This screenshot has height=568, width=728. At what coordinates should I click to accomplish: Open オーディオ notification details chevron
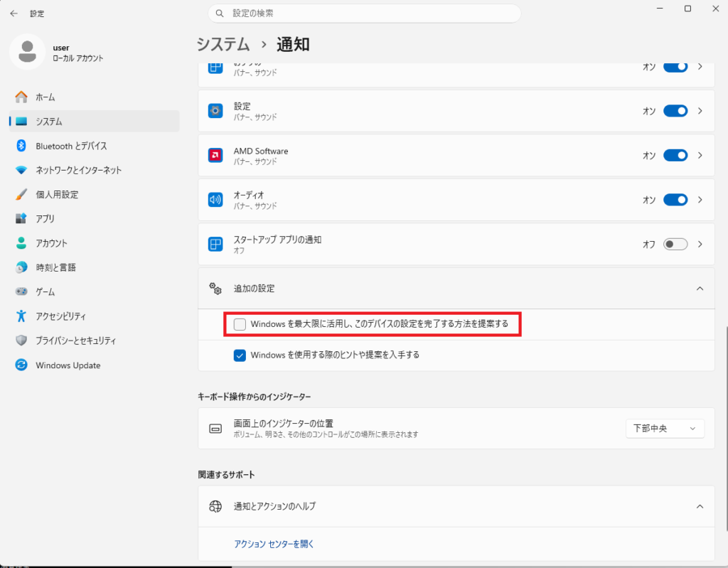click(700, 200)
